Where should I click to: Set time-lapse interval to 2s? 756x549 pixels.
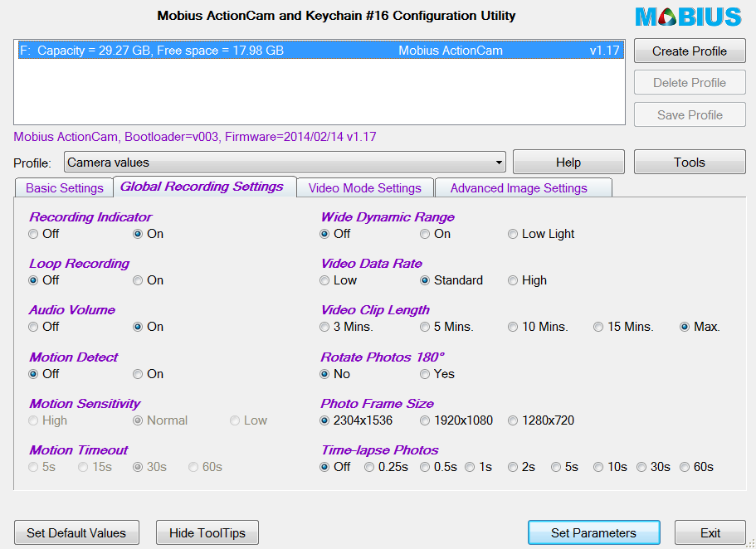point(522,467)
